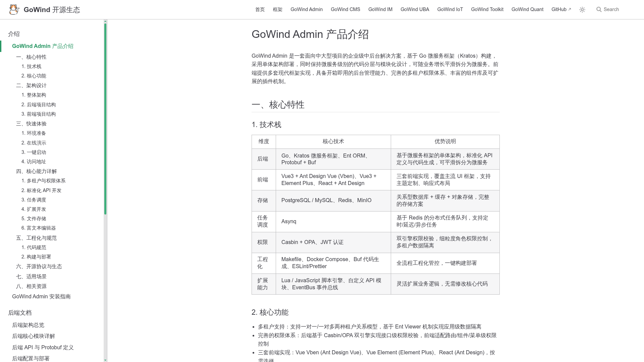Open 八、相关资源 sidebar link
Viewport: 644px width, 362px height.
pyautogui.click(x=31, y=286)
